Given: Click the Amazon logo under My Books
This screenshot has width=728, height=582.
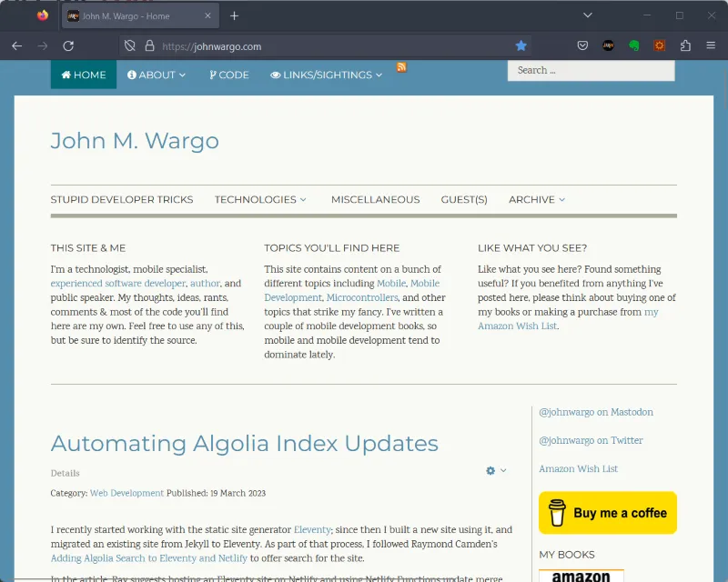Looking at the screenshot, I should tap(581, 576).
